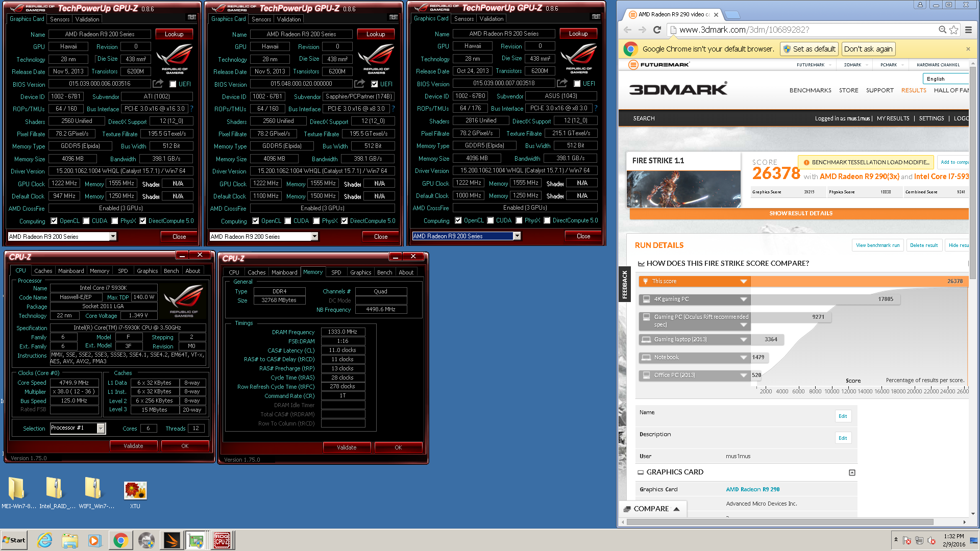Click Set as default button in Chrome

click(x=810, y=49)
